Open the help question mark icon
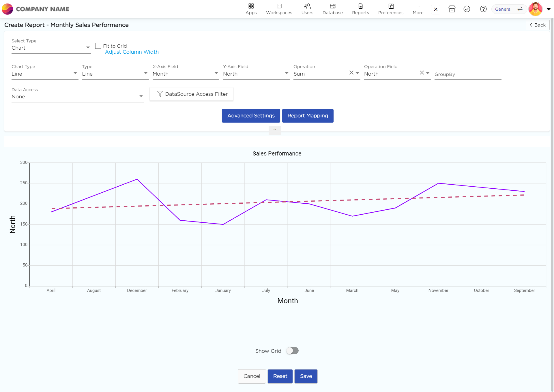This screenshot has height=392, width=554. pyautogui.click(x=483, y=9)
